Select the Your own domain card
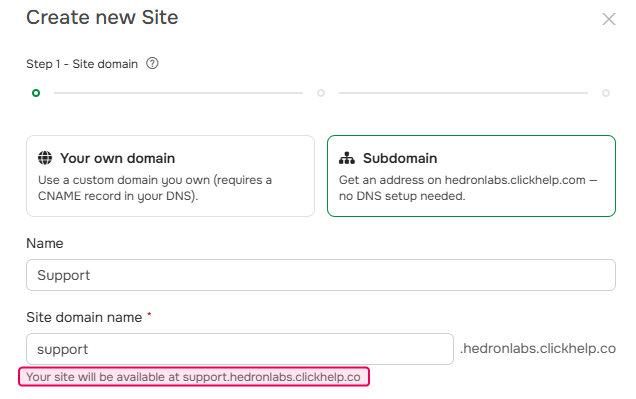The width and height of the screenshot is (636, 399). [170, 176]
